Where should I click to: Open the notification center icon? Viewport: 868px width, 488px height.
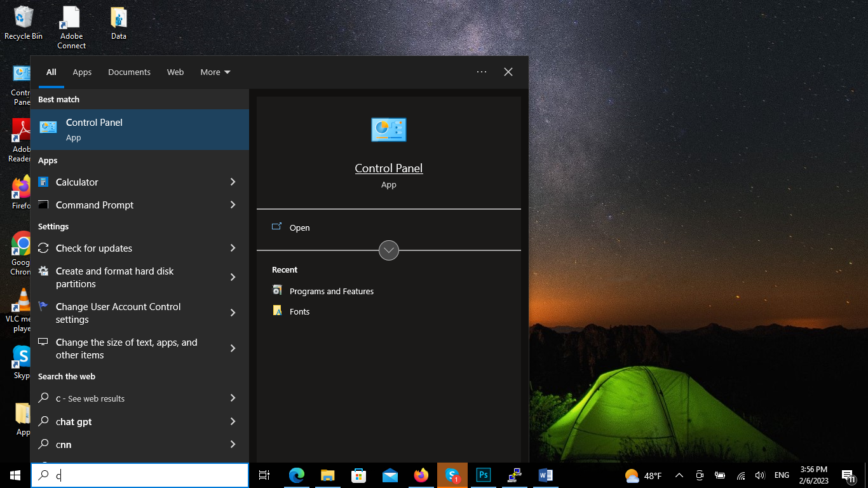[x=848, y=475]
